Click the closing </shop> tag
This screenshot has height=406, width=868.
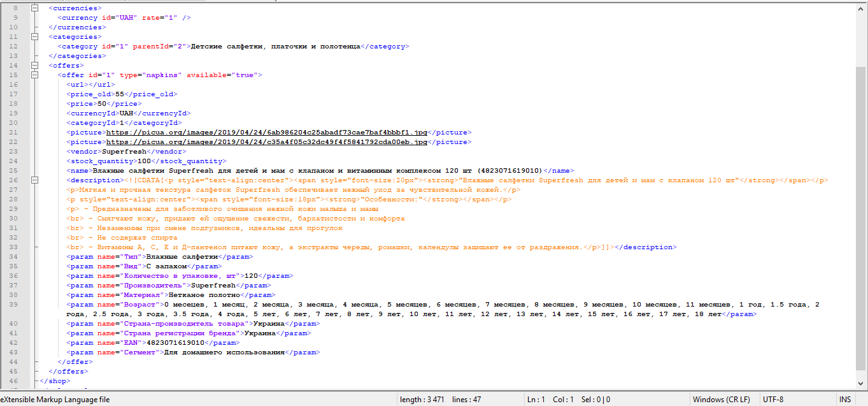click(x=53, y=381)
